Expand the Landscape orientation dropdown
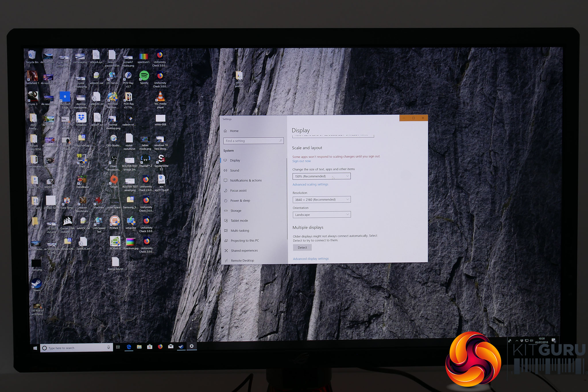The image size is (588, 392). click(321, 215)
